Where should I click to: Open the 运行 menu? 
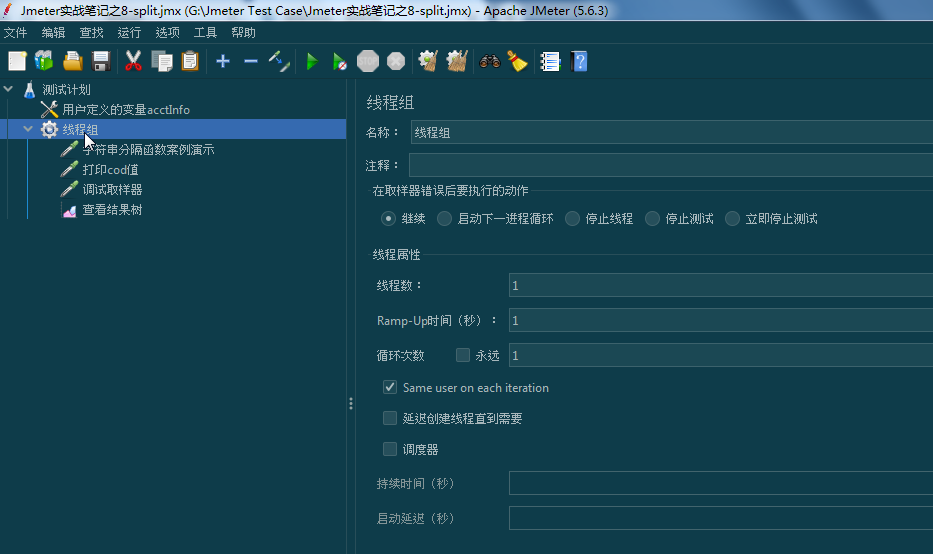coord(129,33)
